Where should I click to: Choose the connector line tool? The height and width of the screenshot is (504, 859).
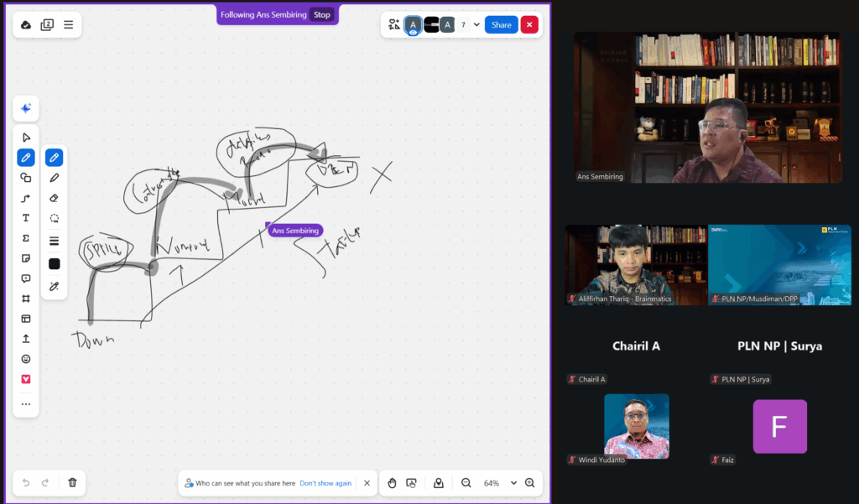click(26, 198)
